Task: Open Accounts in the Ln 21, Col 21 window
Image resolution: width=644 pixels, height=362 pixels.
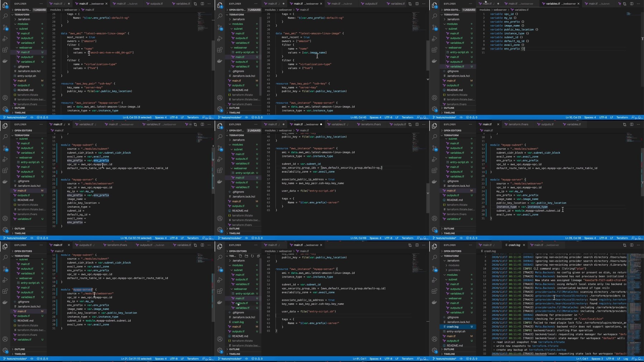Action: point(5,339)
